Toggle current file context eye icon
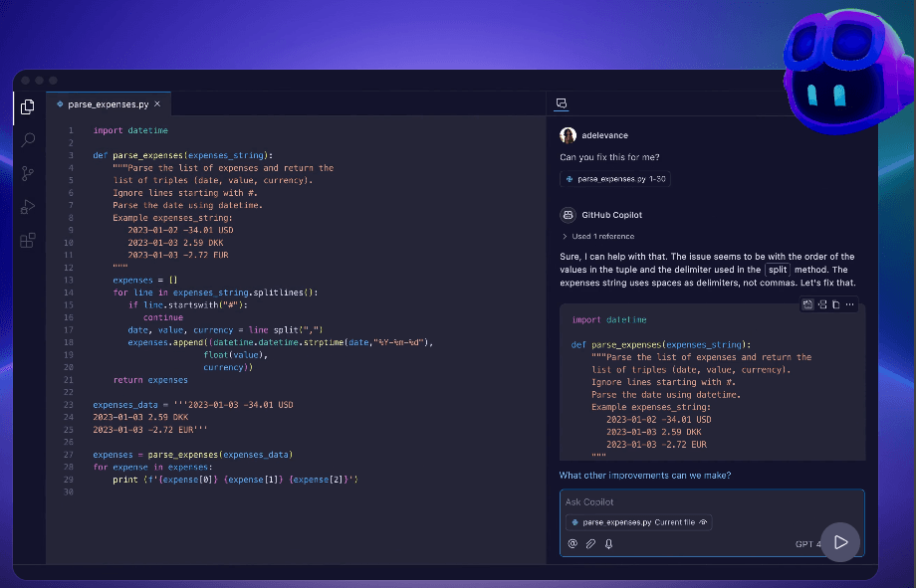Screen dimensions: 916x588 point(704,522)
